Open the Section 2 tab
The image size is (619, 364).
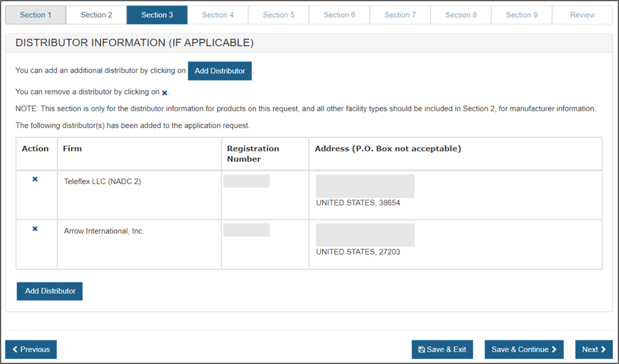96,15
